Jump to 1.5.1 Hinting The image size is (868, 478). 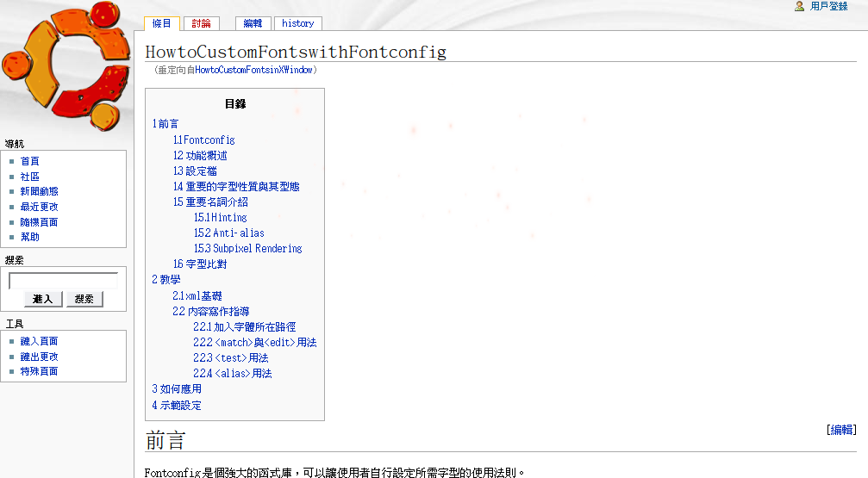pyautogui.click(x=221, y=217)
